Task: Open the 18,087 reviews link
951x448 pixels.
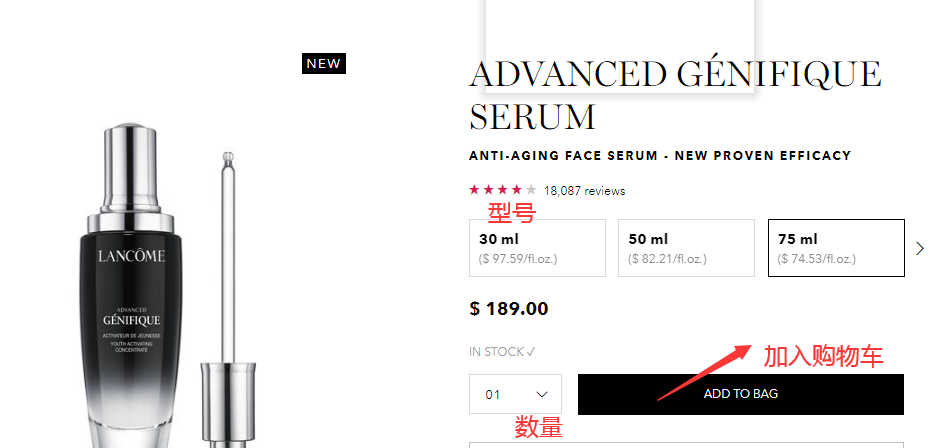Action: [584, 191]
